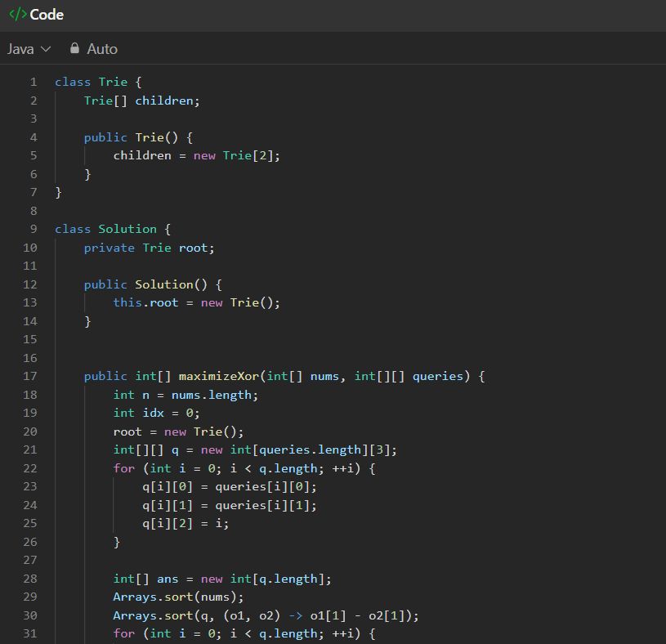Click the 'private Trie root;' declaration
Image resolution: width=666 pixels, height=644 pixels.
pyautogui.click(x=149, y=248)
